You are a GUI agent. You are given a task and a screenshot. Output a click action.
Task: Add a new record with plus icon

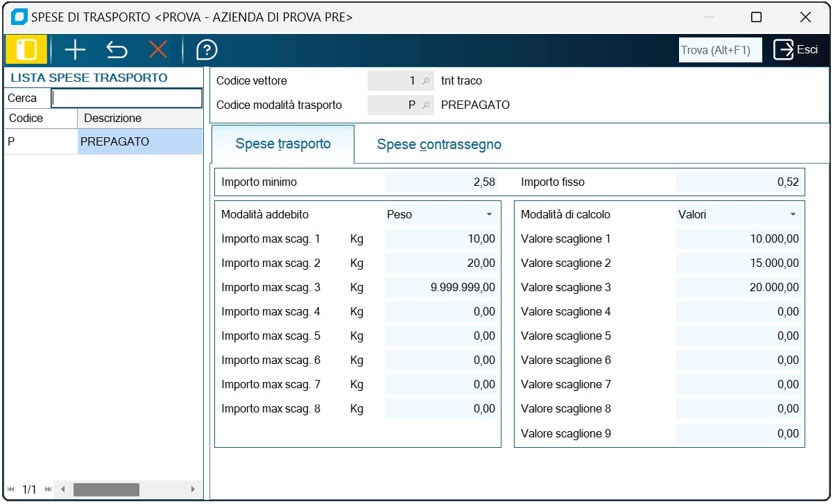coord(75,50)
